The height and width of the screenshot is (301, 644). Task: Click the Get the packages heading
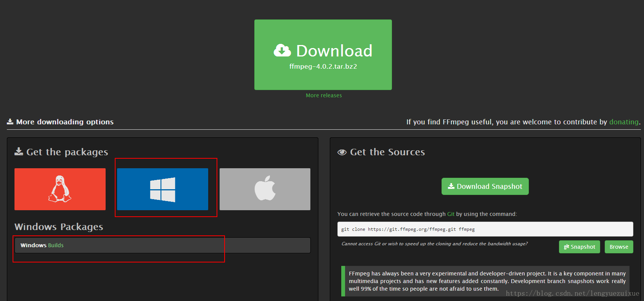tap(61, 152)
